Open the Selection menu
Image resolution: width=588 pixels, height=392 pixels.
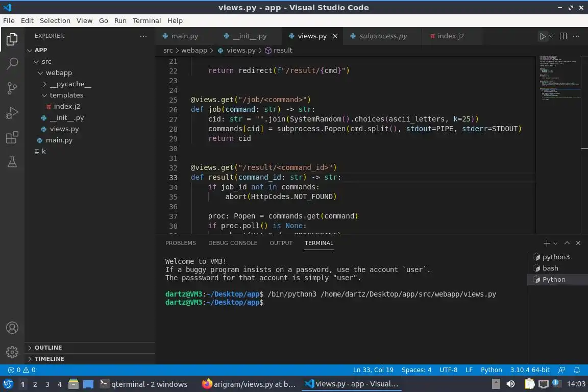[55, 20]
